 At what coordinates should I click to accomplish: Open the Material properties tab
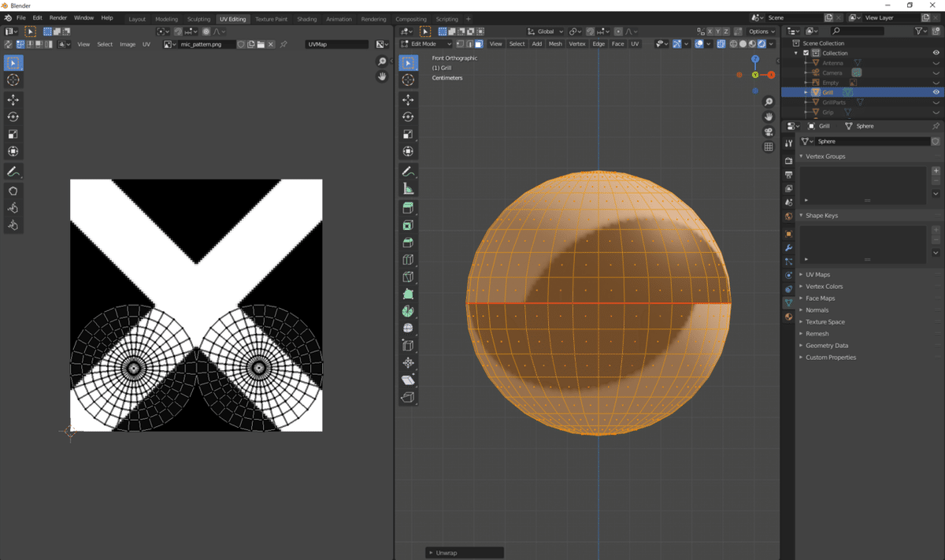[x=788, y=317]
